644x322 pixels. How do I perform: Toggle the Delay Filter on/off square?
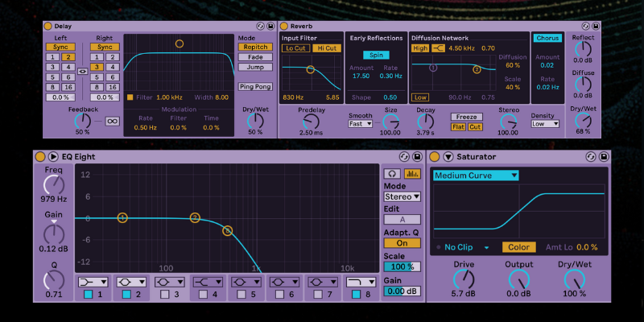click(x=130, y=97)
